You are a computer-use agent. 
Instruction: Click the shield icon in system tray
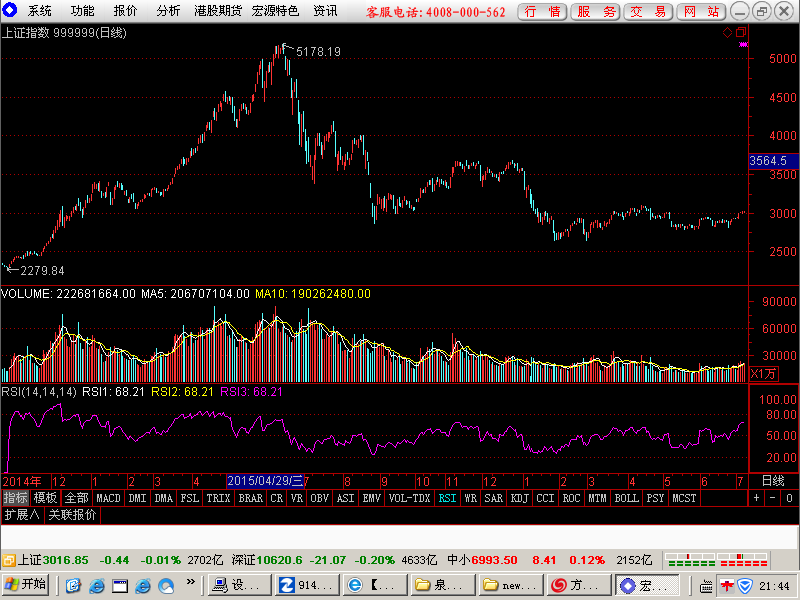coord(745,586)
